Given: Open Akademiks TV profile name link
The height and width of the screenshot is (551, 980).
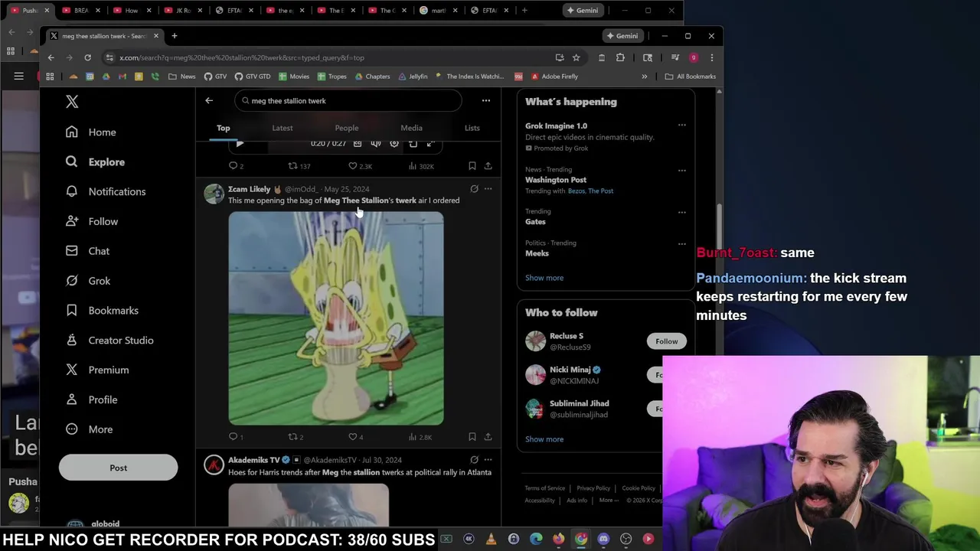Looking at the screenshot, I should pyautogui.click(x=253, y=460).
